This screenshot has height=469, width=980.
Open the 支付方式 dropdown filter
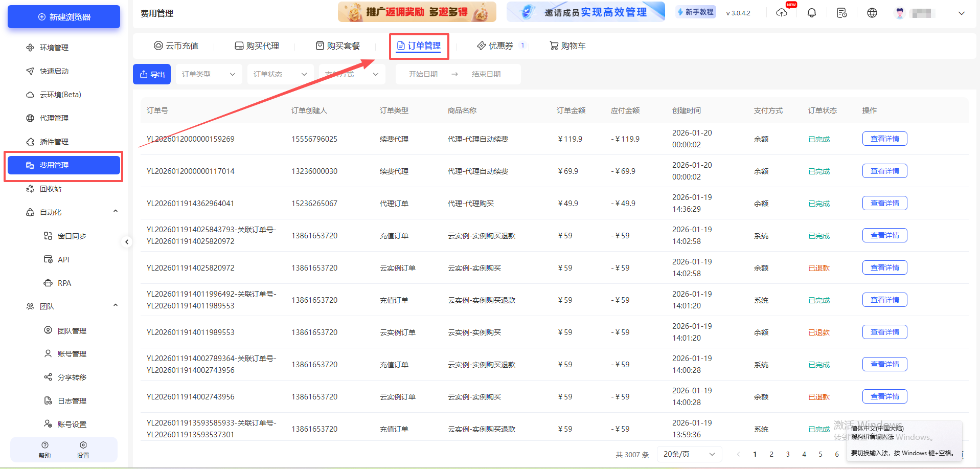point(351,74)
